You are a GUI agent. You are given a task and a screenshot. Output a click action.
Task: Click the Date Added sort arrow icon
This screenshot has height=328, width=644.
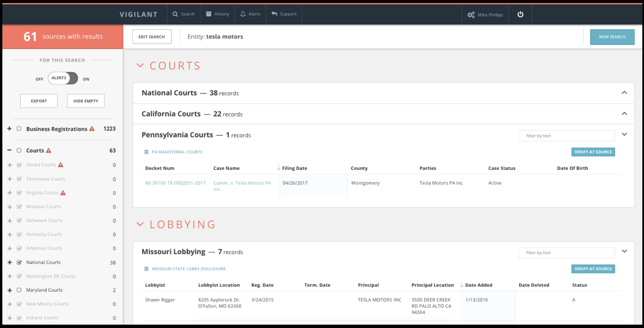point(462,285)
